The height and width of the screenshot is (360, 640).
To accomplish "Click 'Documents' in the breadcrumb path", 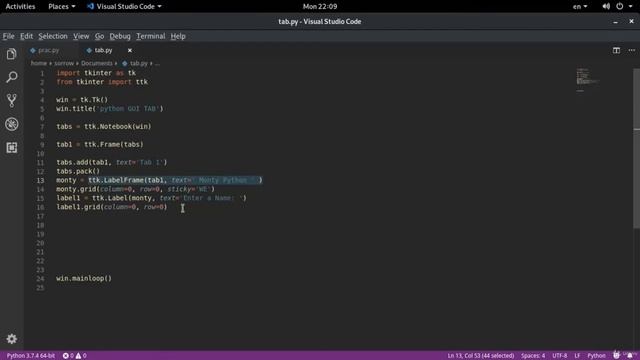I will coord(97,63).
